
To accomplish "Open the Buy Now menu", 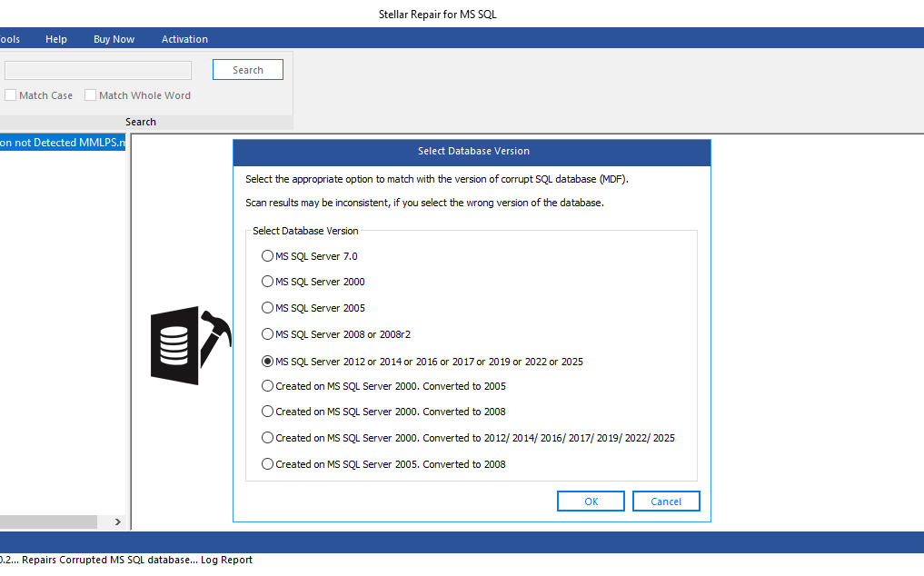I will click(114, 39).
